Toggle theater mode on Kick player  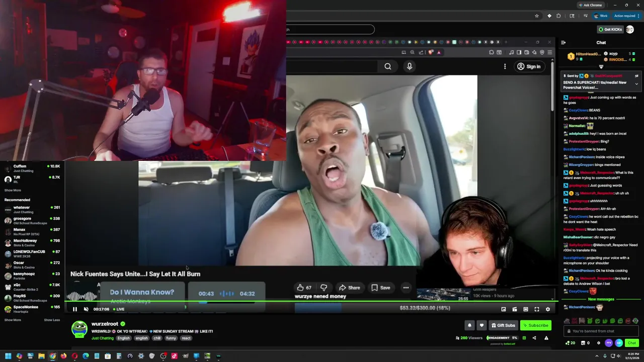point(526,309)
